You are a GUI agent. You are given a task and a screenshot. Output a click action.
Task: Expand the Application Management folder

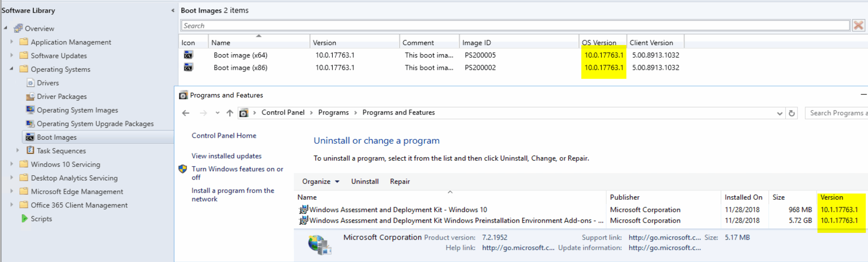12,42
